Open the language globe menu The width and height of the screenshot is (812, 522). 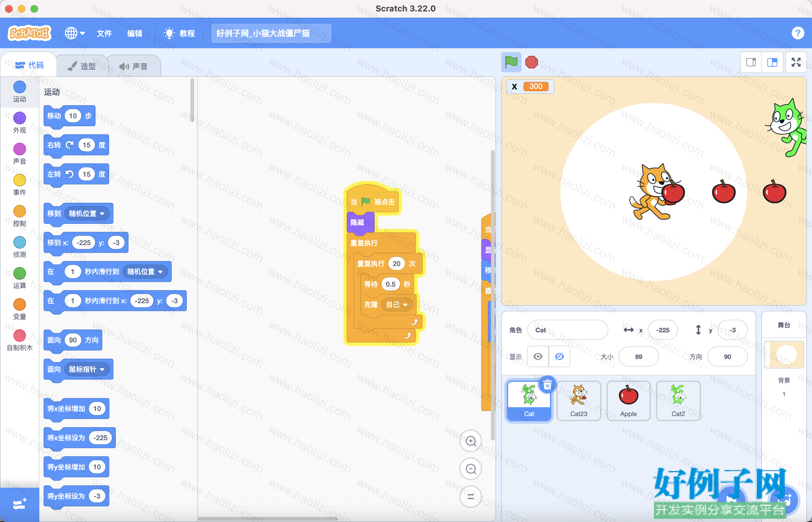[x=75, y=33]
